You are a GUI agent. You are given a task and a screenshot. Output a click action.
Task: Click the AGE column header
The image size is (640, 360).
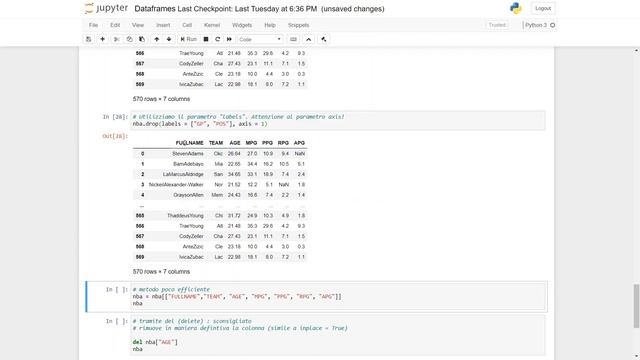235,143
